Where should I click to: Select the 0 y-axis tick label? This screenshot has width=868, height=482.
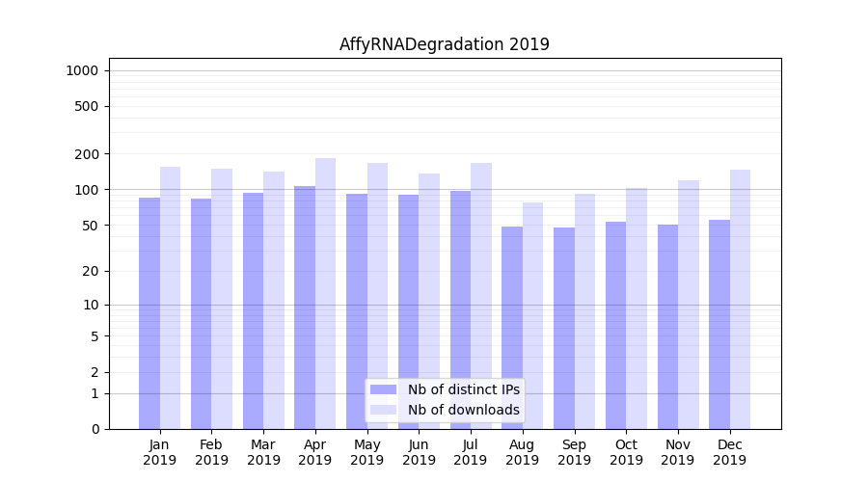point(95,429)
